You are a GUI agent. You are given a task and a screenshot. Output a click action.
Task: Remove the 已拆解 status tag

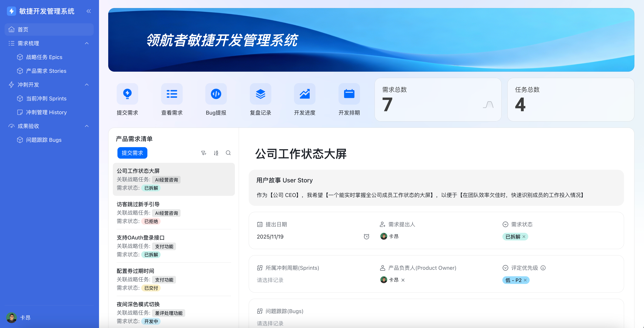click(x=524, y=237)
